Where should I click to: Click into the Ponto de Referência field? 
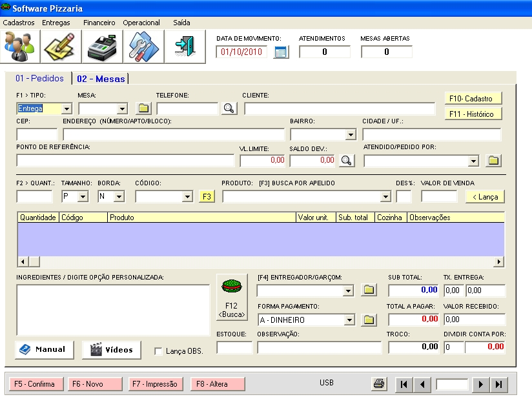[x=123, y=160]
